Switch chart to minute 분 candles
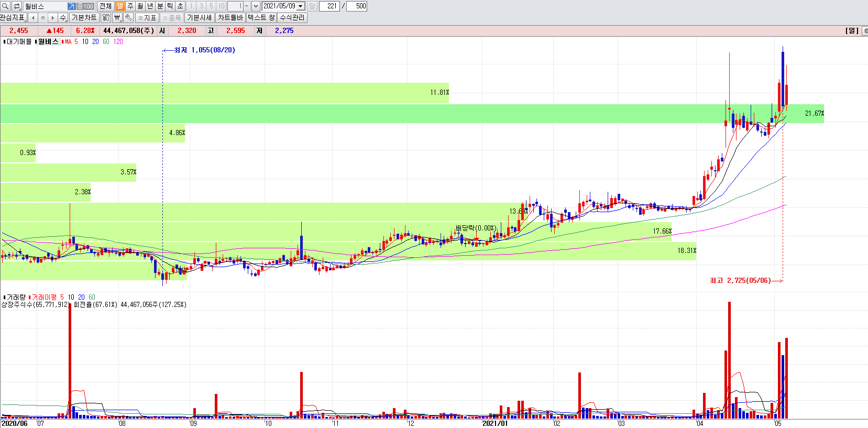 pos(160,6)
